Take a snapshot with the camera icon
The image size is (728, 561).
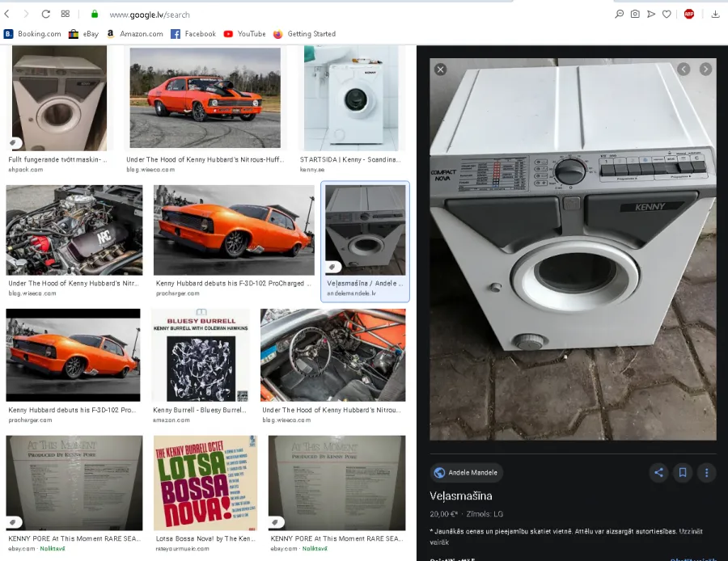pyautogui.click(x=635, y=15)
